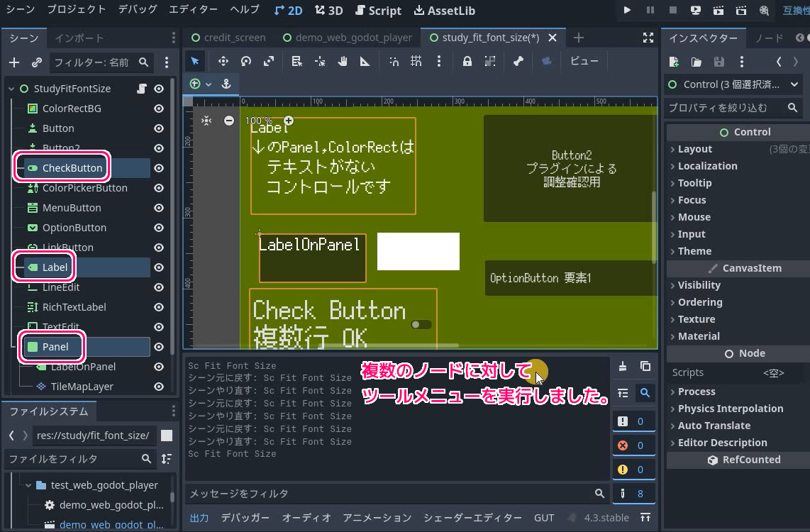Viewport: 810px width, 532px height.
Task: Click the white ColorRect in viewport
Action: tap(418, 252)
